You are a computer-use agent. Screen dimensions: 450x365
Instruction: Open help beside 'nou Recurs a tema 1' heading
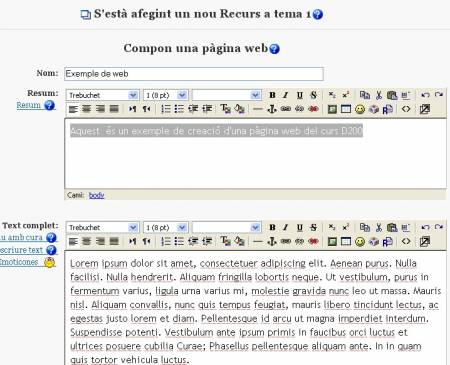(318, 14)
